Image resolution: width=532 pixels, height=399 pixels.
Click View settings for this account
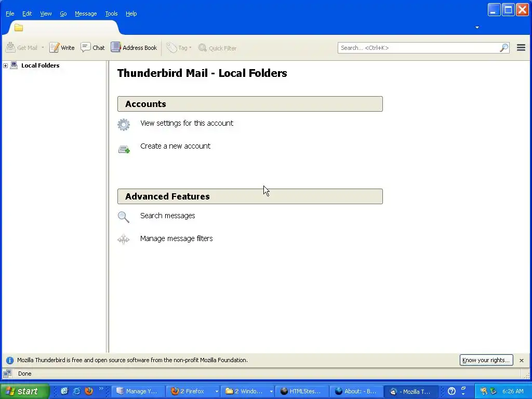pos(187,123)
